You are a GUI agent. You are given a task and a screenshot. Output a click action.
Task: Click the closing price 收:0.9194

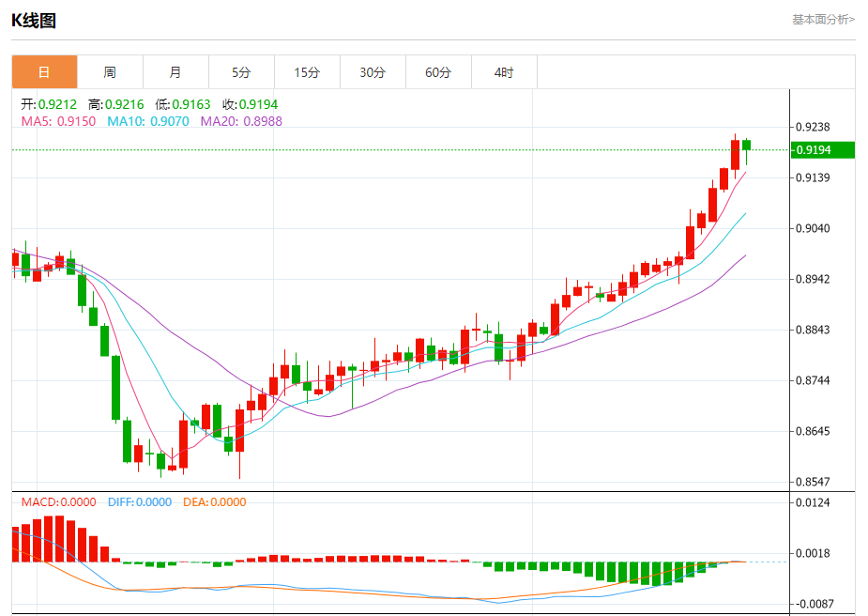pos(250,104)
